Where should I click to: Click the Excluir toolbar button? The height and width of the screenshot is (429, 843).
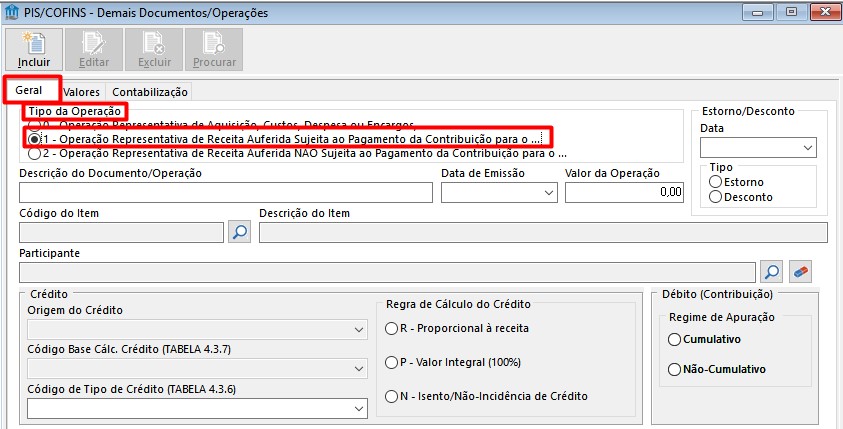pyautogui.click(x=154, y=49)
